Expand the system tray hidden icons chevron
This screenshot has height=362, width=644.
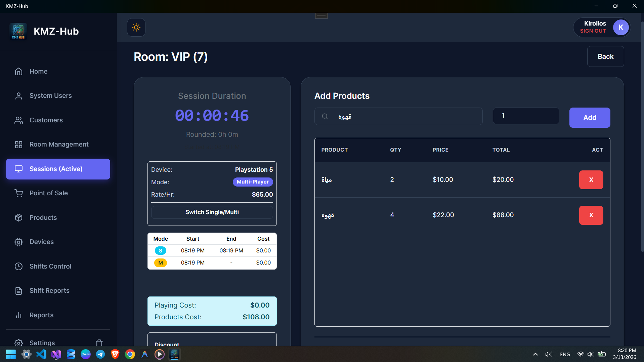coord(535,354)
